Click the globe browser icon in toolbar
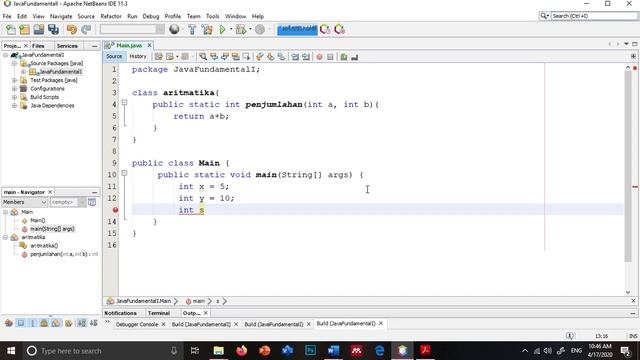The height and width of the screenshot is (360, 640). pyautogui.click(x=174, y=29)
